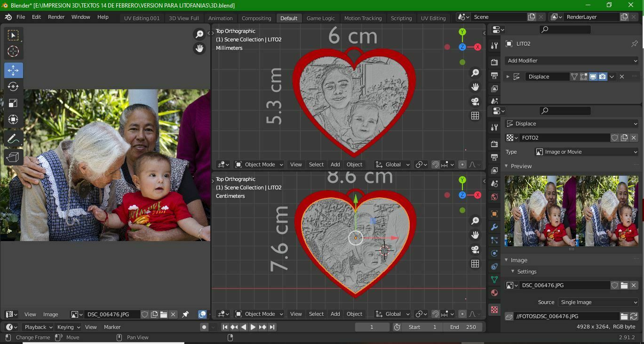Open the Source dropdown set to Single Image
644x344 pixels.
coord(597,302)
